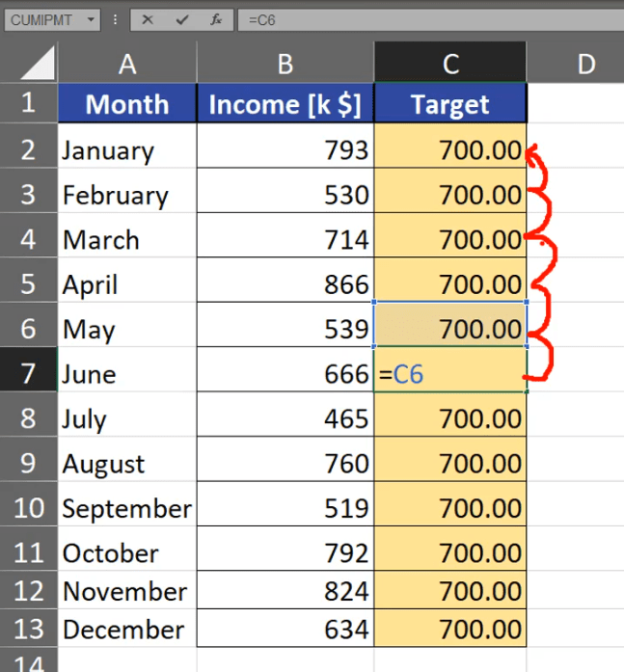The width and height of the screenshot is (624, 672).
Task: Select column B header
Action: point(285,64)
